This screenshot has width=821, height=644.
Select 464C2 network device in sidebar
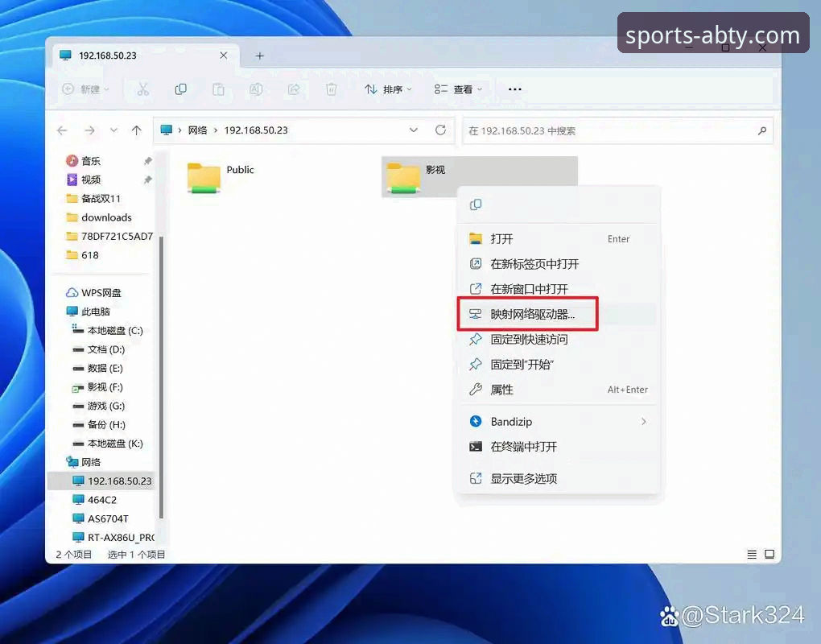[x=95, y=499]
